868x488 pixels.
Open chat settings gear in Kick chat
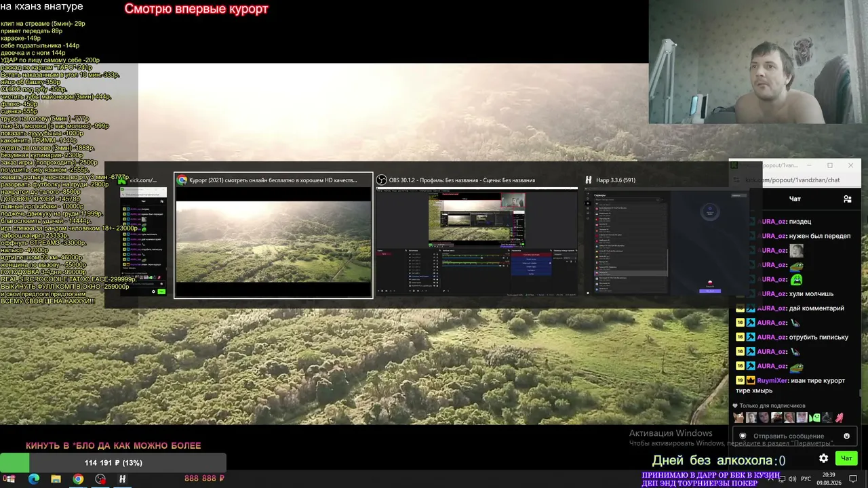[x=823, y=458]
